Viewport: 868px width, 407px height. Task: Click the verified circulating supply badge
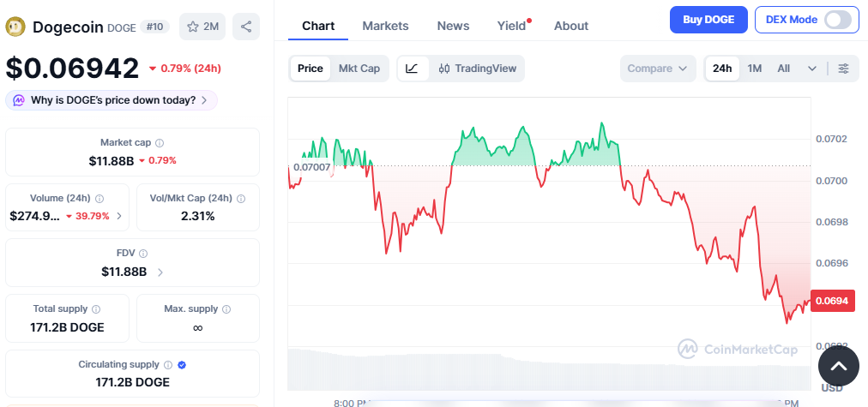(x=182, y=365)
